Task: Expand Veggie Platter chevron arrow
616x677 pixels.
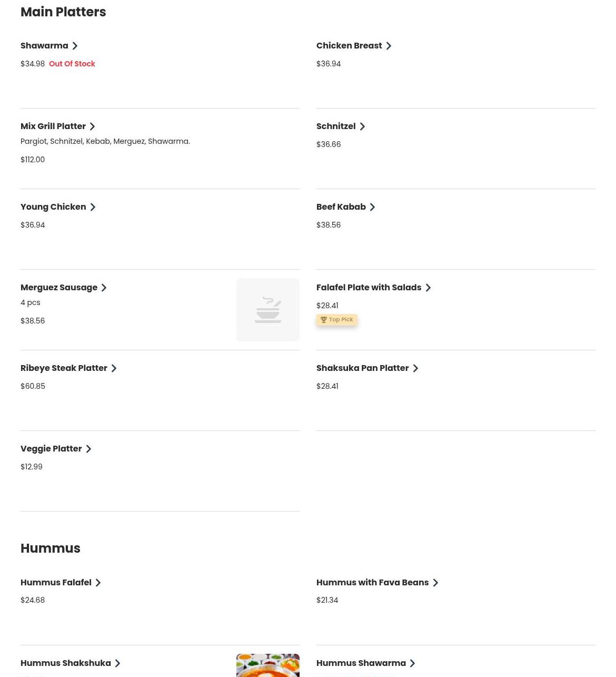Action: click(x=88, y=449)
